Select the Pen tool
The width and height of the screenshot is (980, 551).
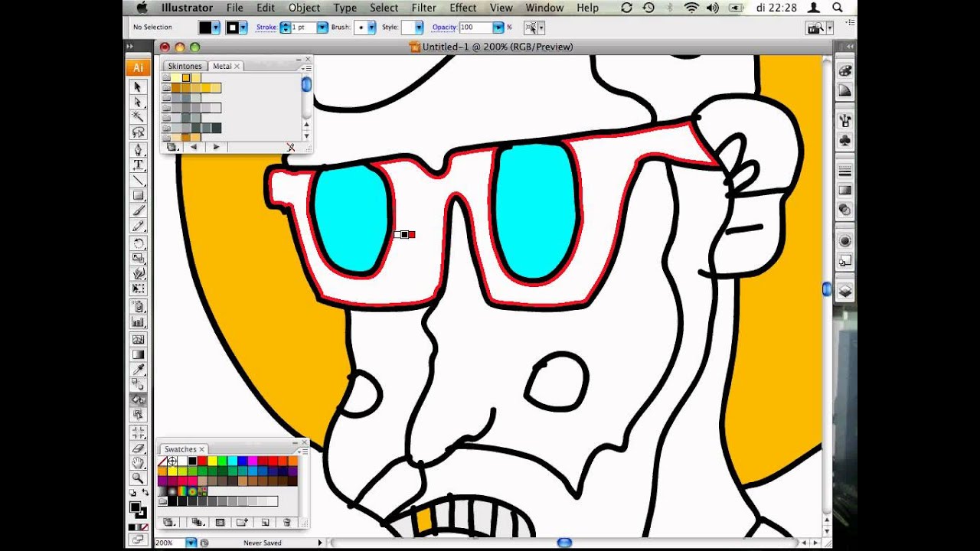[x=139, y=149]
